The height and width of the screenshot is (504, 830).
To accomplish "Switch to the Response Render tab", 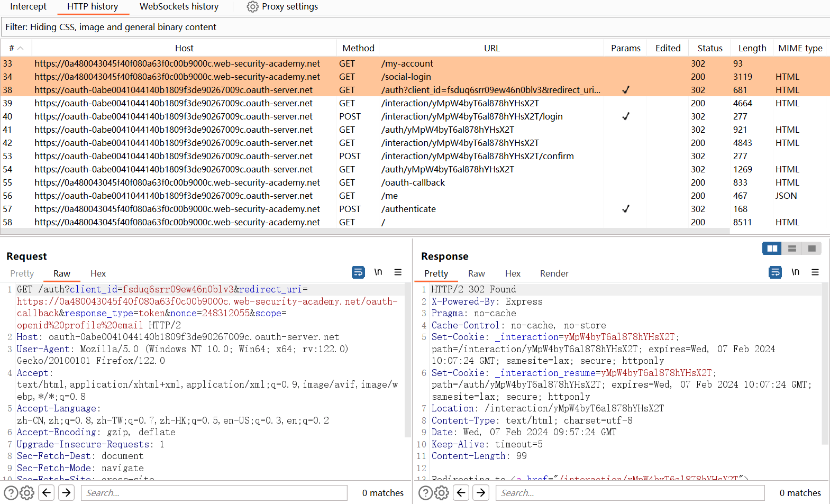I will (554, 273).
